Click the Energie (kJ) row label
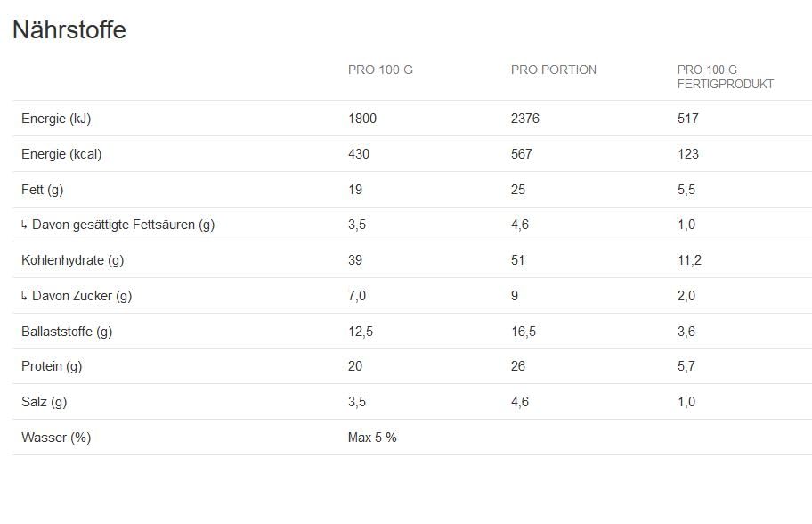Screen dimensions: 812x524 tap(56, 119)
